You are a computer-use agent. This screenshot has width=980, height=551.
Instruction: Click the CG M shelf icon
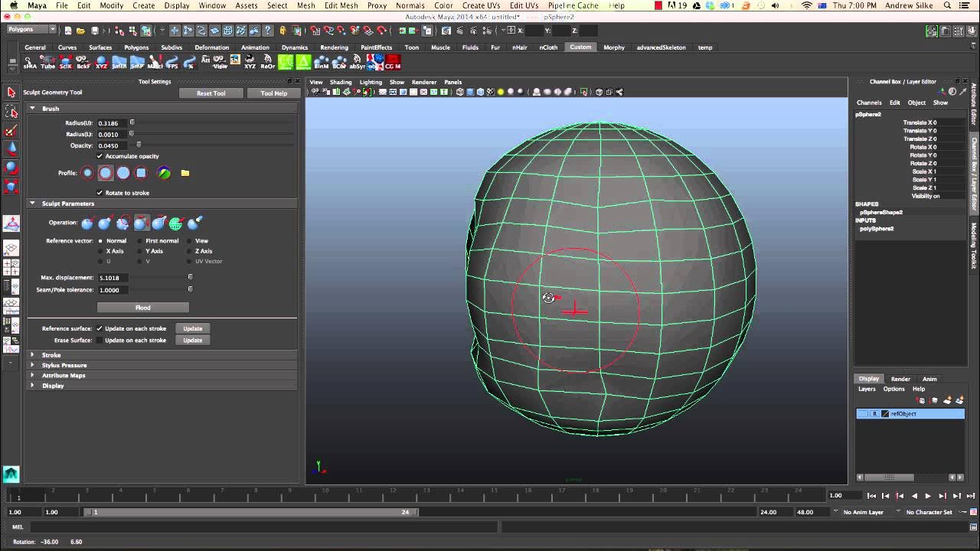(393, 62)
